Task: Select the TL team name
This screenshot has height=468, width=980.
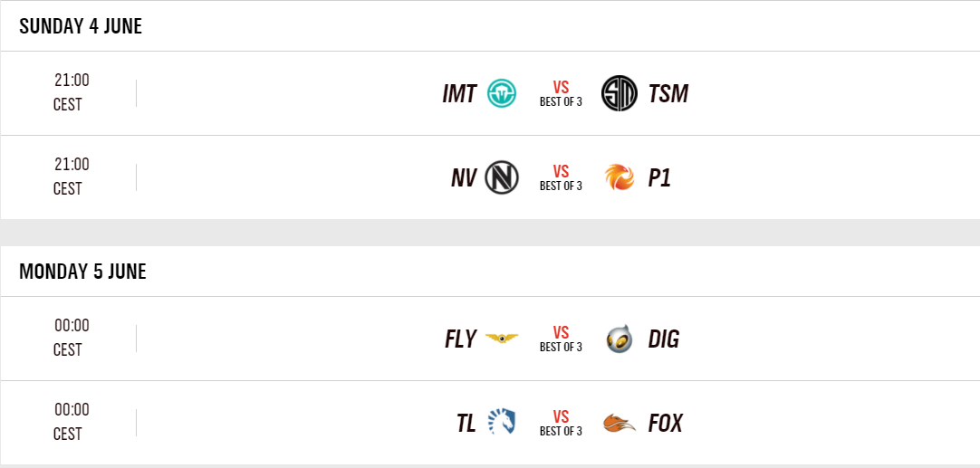Action: (x=466, y=423)
